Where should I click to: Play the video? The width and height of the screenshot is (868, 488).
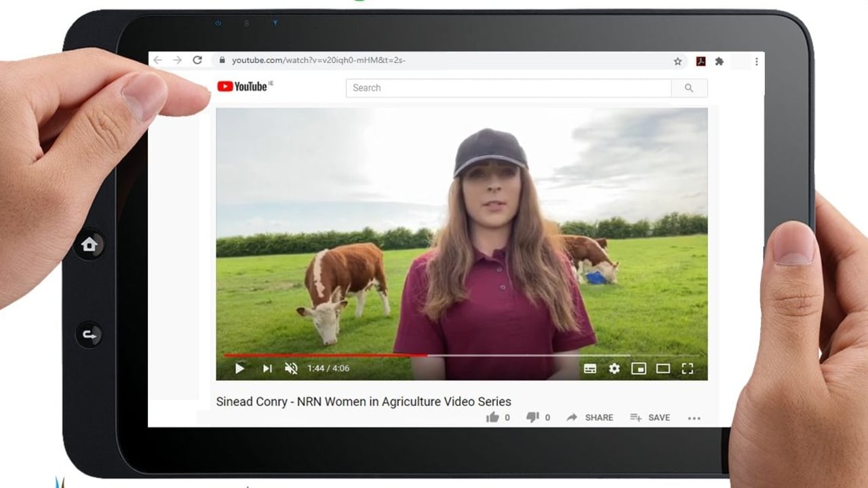coord(239,369)
